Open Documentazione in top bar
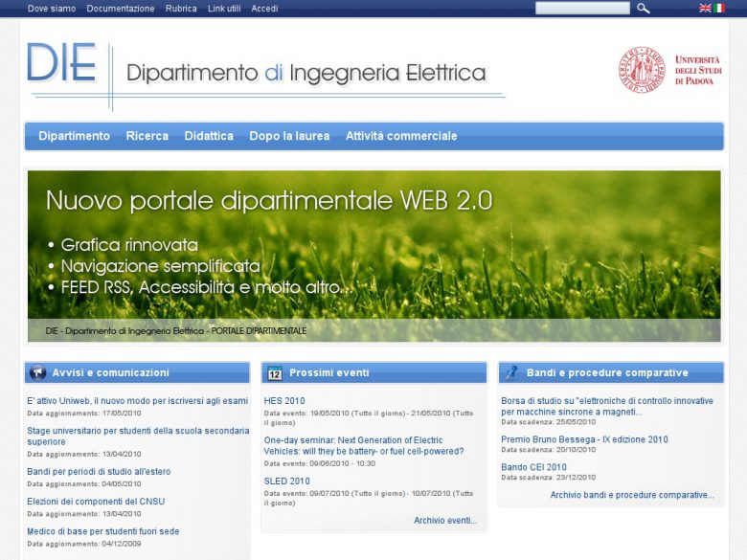The width and height of the screenshot is (747, 560). [121, 9]
